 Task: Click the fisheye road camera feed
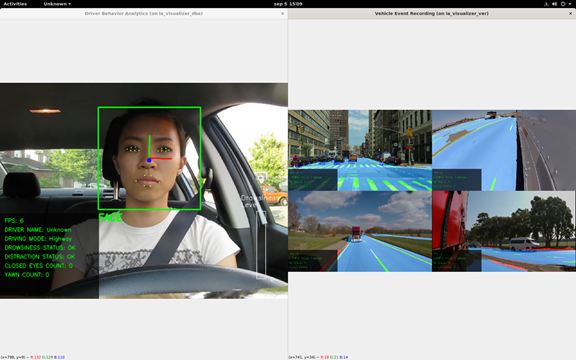coord(504,150)
